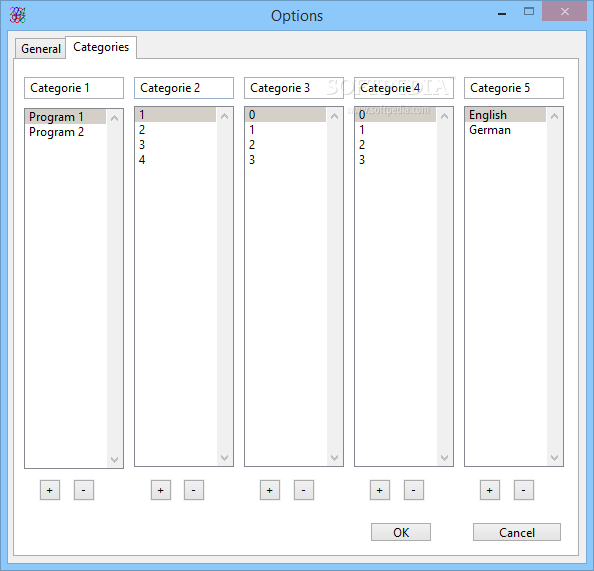Click the Categorie 2 name field

tap(184, 88)
